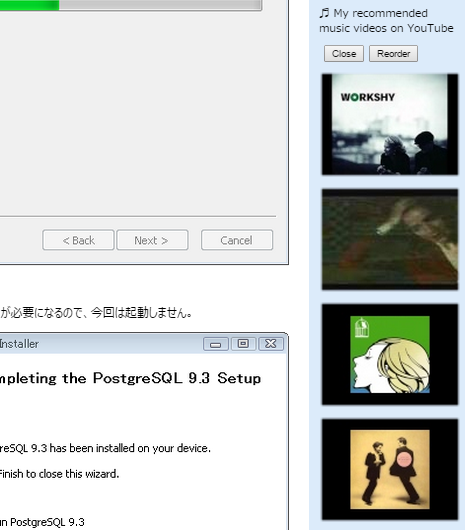
Task: Click the Close button in the YouTube sidebar
Action: tap(344, 54)
